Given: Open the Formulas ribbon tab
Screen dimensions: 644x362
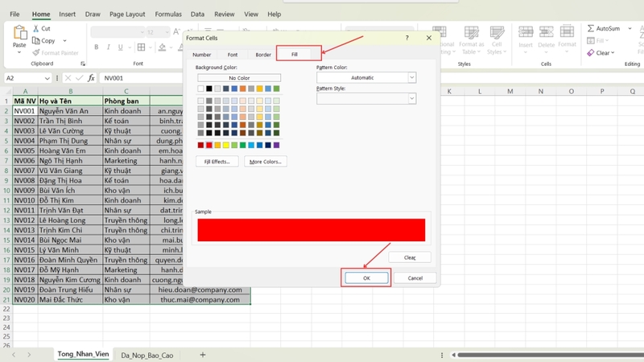Looking at the screenshot, I should click(x=168, y=14).
